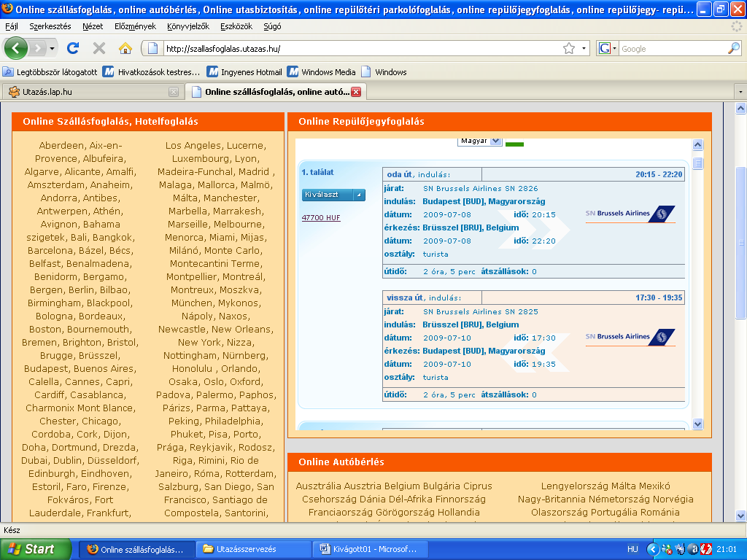Open the Windows bookmark
The image size is (747, 560).
(384, 72)
